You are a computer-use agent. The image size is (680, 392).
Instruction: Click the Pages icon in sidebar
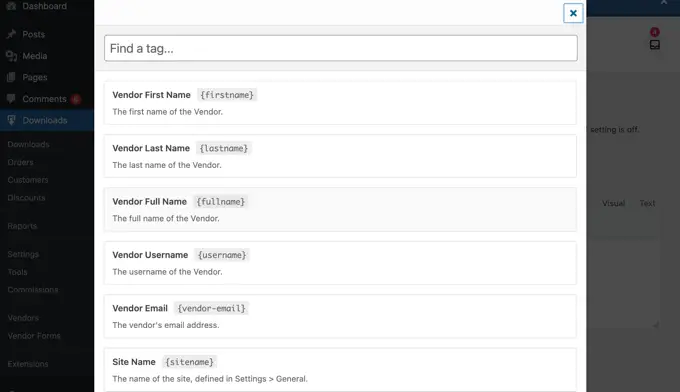point(11,77)
